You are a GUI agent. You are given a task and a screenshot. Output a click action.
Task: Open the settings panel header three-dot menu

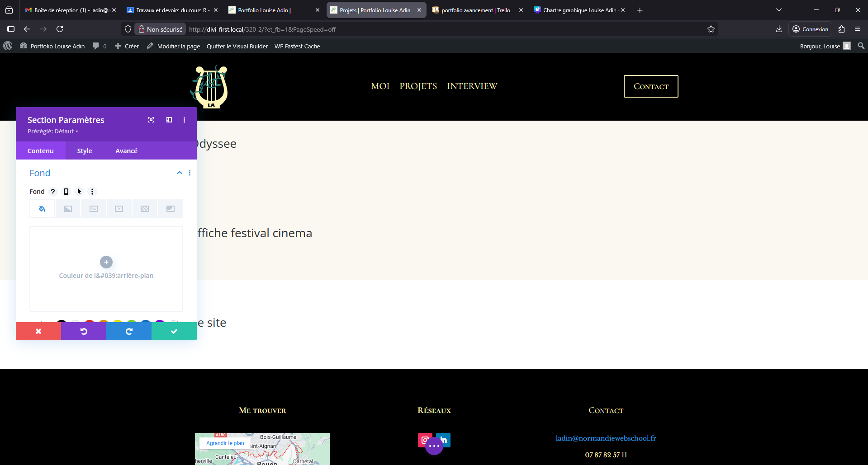(184, 120)
